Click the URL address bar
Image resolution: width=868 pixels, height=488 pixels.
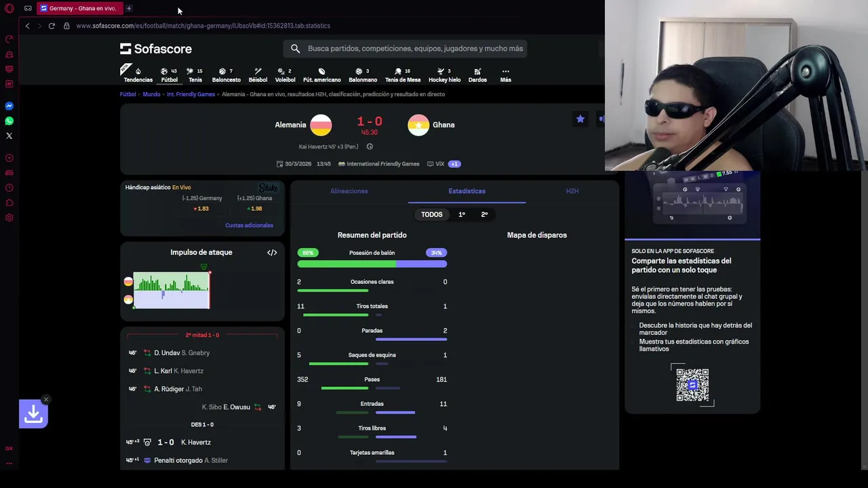(x=203, y=26)
